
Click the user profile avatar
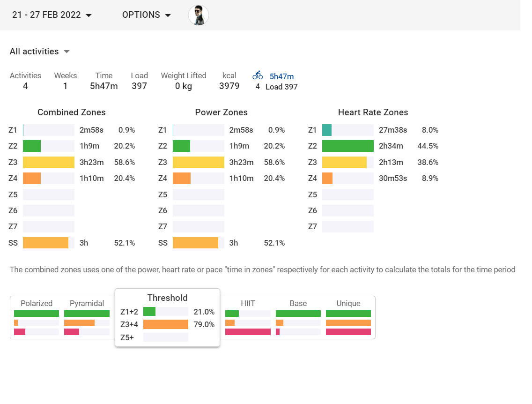199,15
